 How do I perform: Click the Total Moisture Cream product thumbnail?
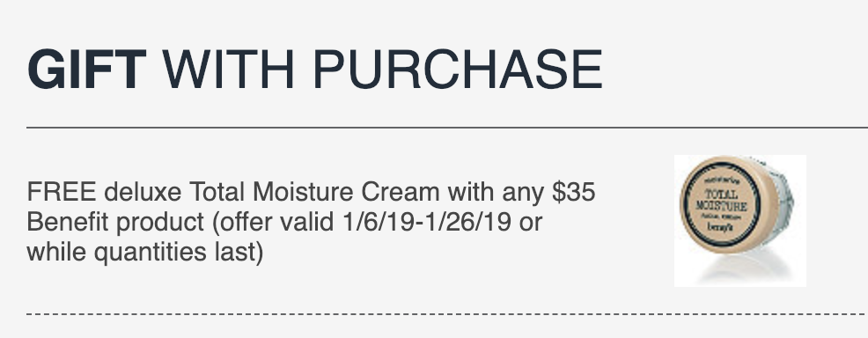[x=740, y=221]
